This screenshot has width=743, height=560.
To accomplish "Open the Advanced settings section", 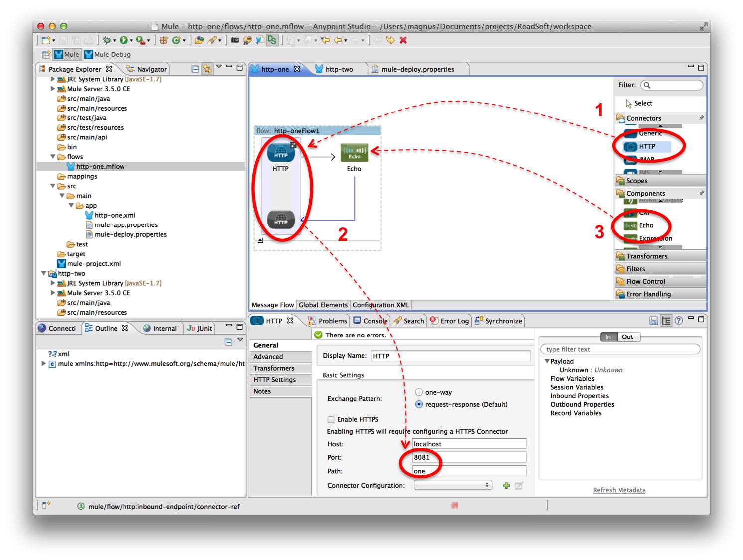I will coord(281,357).
